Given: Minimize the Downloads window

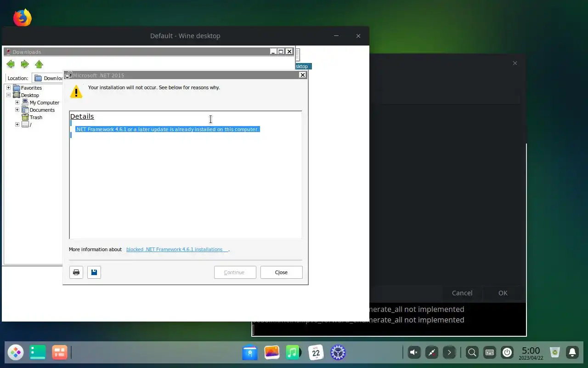Looking at the screenshot, I should point(273,52).
